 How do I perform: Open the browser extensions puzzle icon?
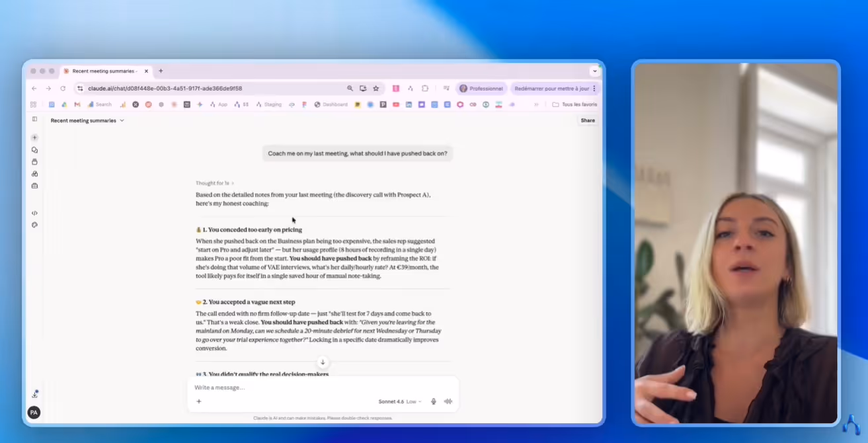[x=425, y=88]
